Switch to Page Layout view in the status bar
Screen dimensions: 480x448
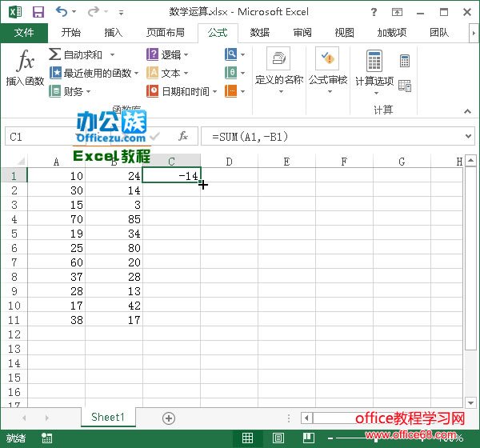(277, 438)
